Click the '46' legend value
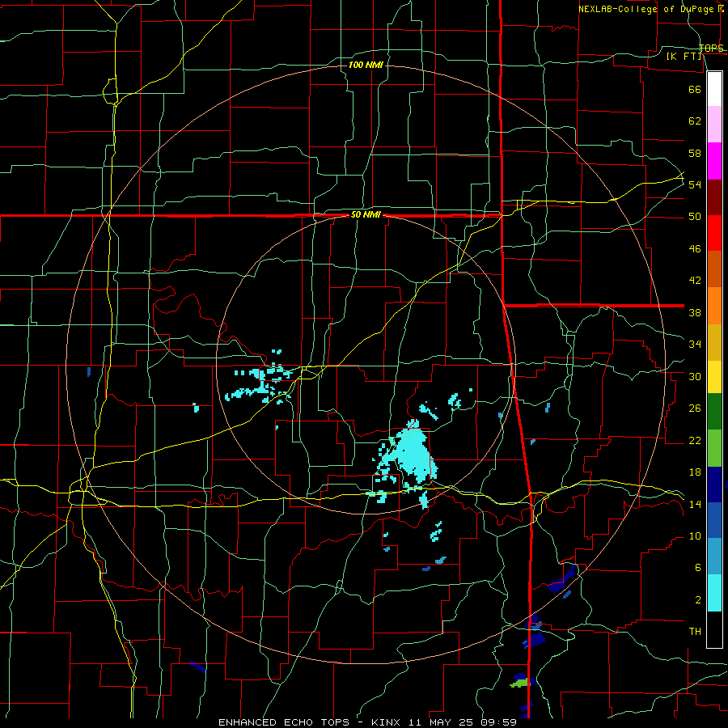728x728 pixels. tap(695, 249)
